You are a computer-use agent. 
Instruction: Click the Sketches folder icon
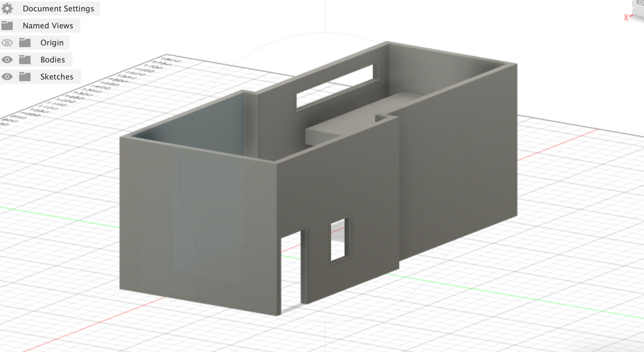25,77
